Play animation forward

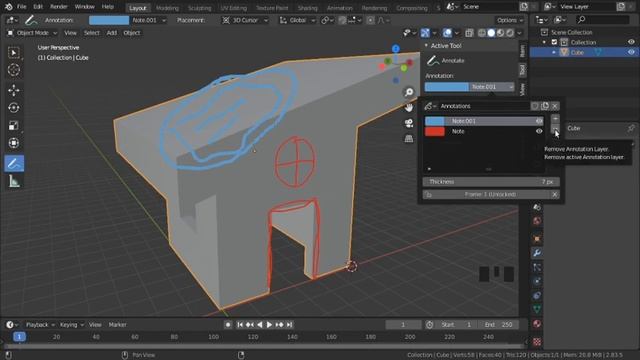[x=269, y=324]
